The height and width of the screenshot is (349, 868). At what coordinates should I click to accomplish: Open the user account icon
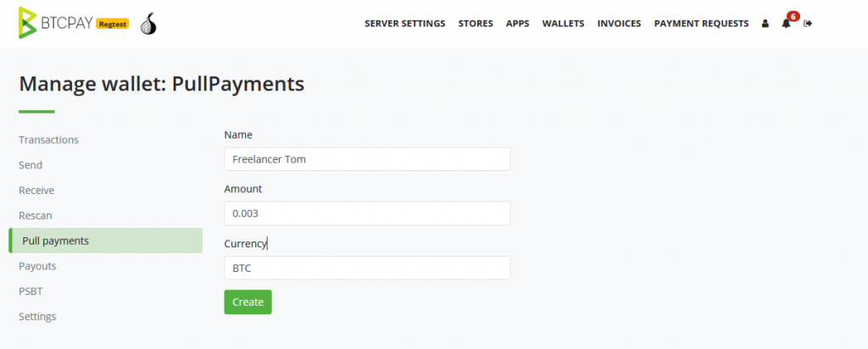[765, 24]
